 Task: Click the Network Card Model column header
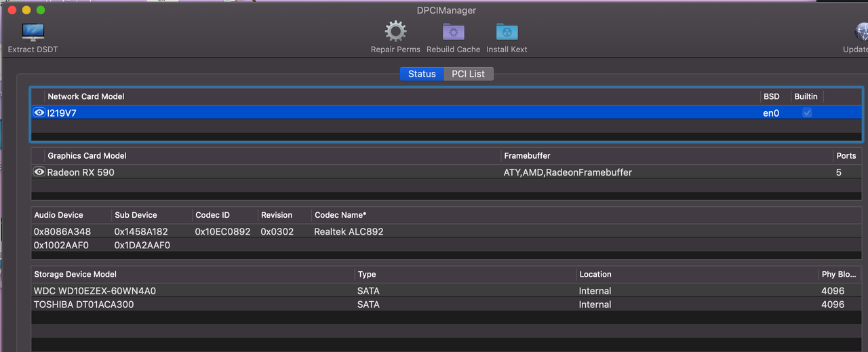point(86,96)
